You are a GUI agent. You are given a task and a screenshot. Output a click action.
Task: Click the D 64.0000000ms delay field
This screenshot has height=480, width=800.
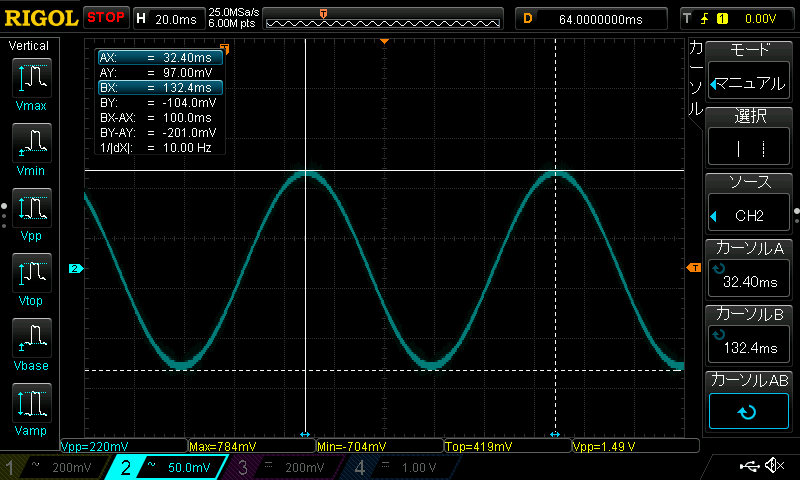tap(591, 19)
